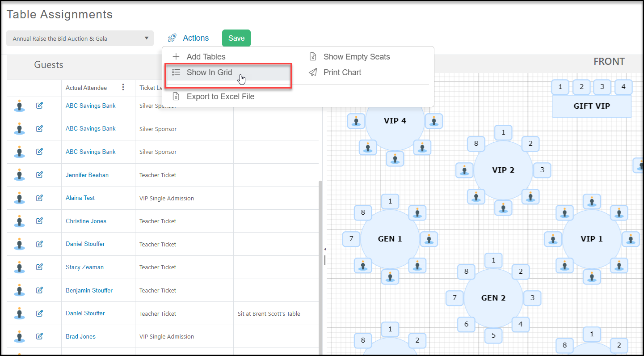Choose Show Empty Seats option
644x356 pixels.
pos(357,57)
